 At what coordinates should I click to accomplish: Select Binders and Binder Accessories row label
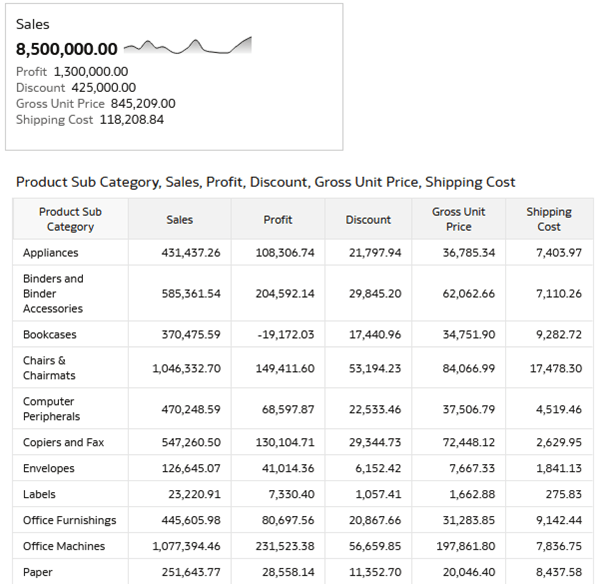pos(53,294)
